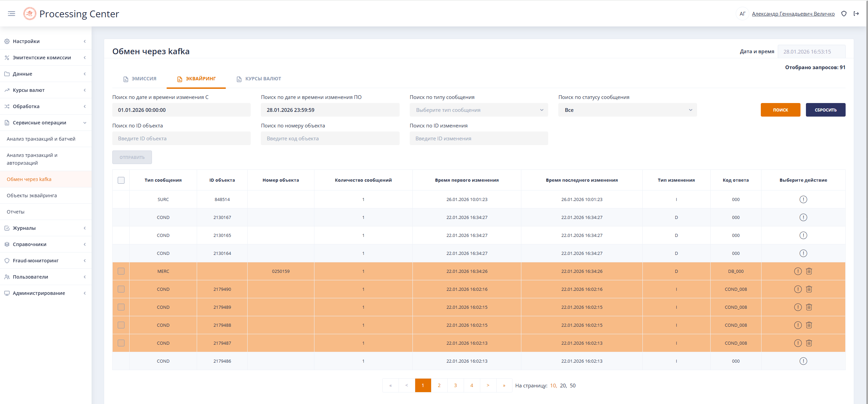Open the message status dropdown showing Все

(x=627, y=110)
